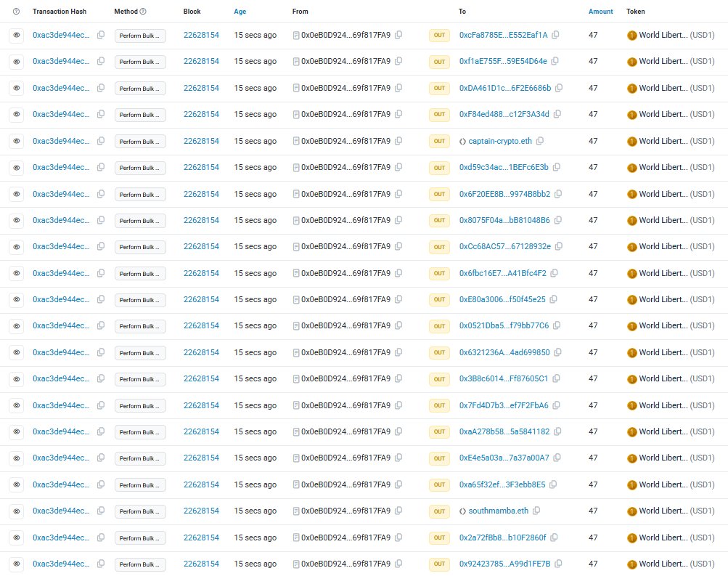Click From column header
The height and width of the screenshot is (576, 728).
(300, 11)
